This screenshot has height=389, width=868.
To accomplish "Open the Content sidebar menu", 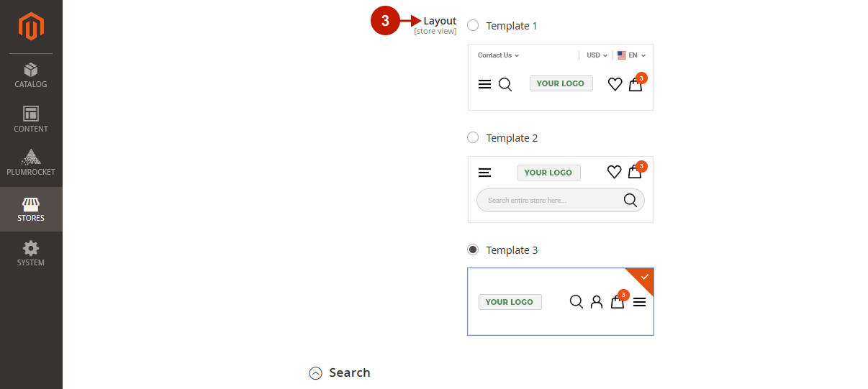I will pos(31,119).
